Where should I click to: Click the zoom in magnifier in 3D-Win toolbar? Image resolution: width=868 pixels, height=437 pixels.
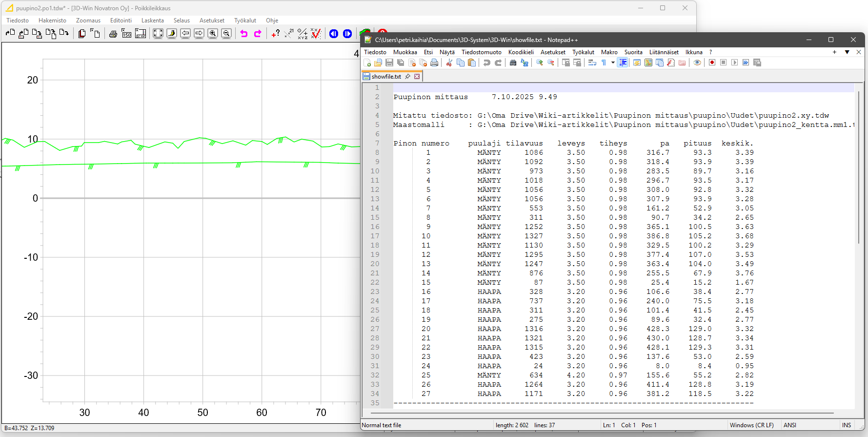pos(213,33)
